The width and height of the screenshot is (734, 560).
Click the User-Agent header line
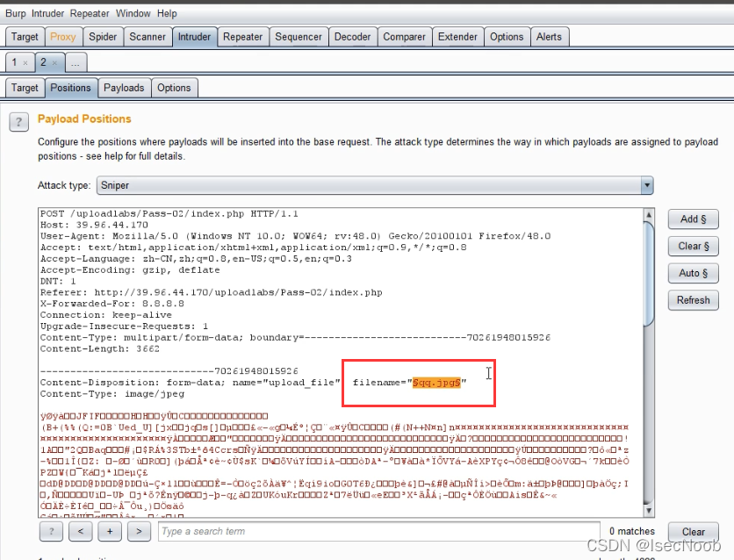(x=295, y=236)
